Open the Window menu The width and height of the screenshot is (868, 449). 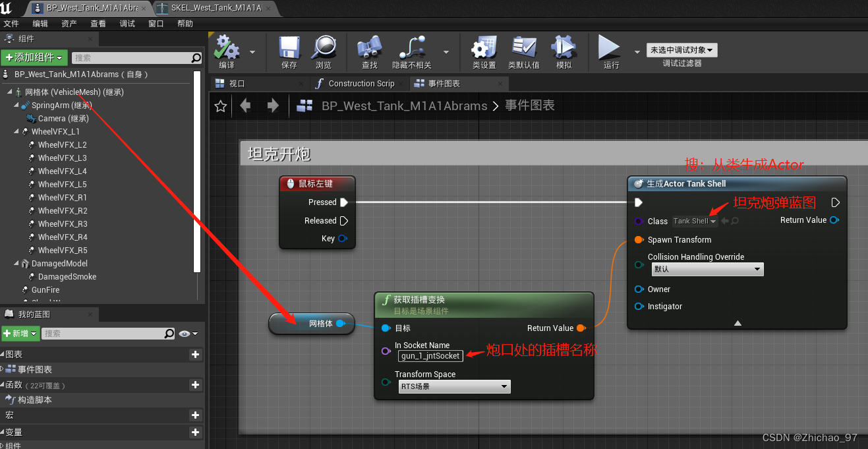[x=156, y=24]
